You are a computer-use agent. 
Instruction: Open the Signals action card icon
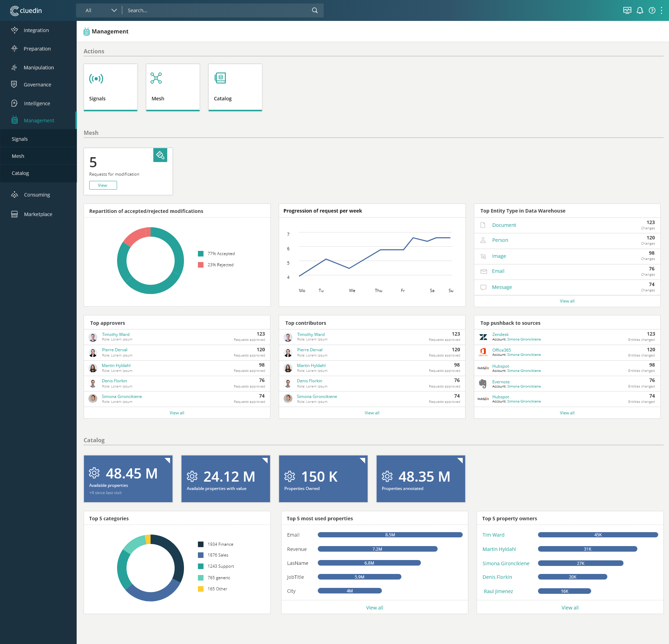tap(96, 78)
